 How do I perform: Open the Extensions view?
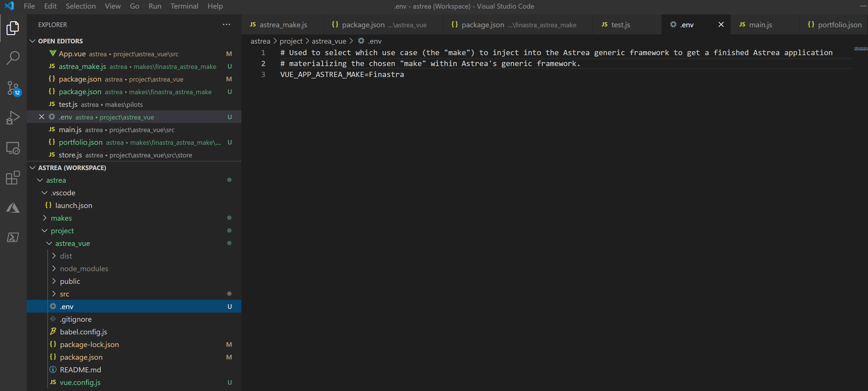(x=13, y=178)
